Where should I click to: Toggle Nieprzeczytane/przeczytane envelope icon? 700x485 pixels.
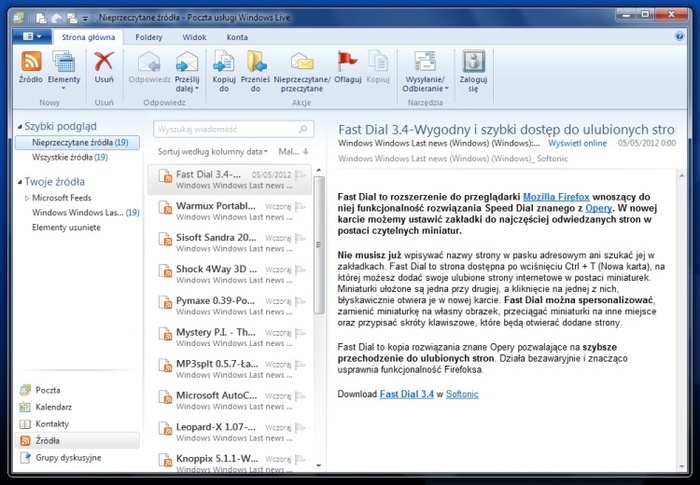click(x=302, y=61)
